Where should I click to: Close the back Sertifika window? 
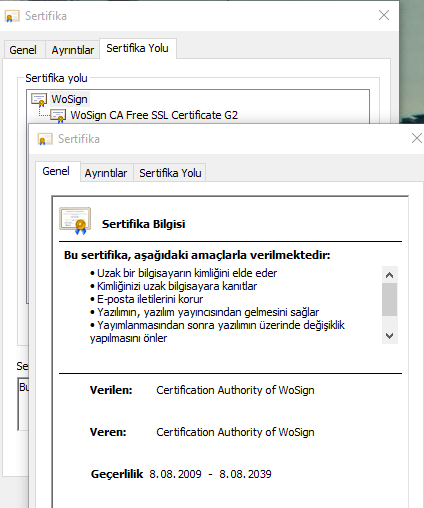click(384, 15)
